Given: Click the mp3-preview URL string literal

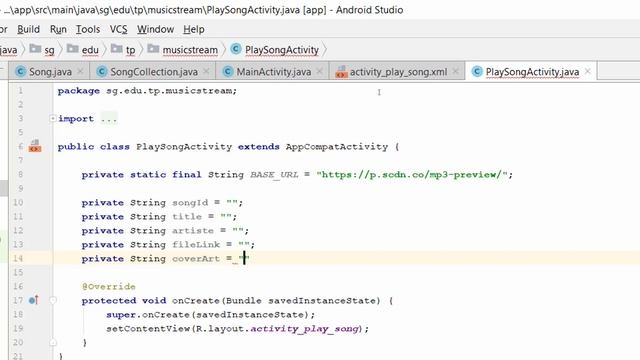Looking at the screenshot, I should [412, 175].
